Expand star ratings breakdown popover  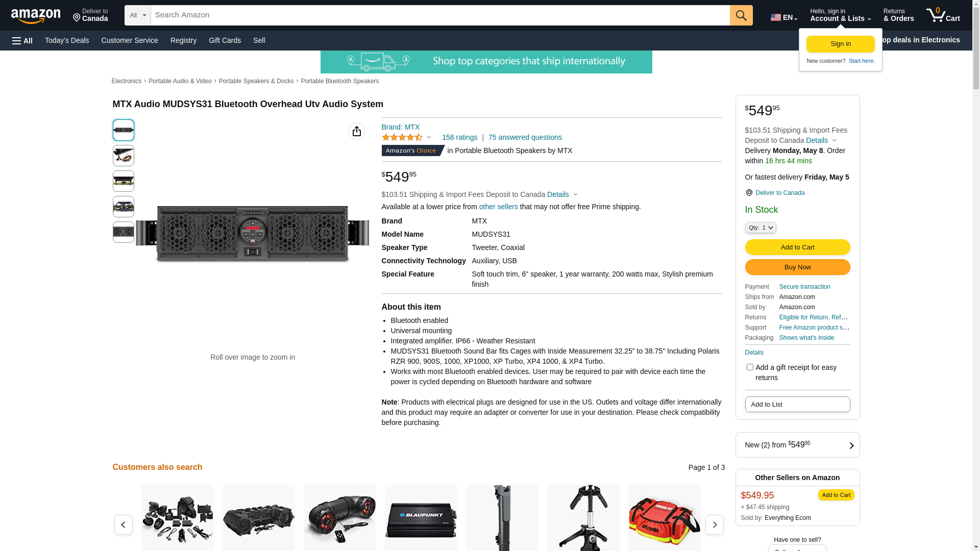(x=407, y=137)
